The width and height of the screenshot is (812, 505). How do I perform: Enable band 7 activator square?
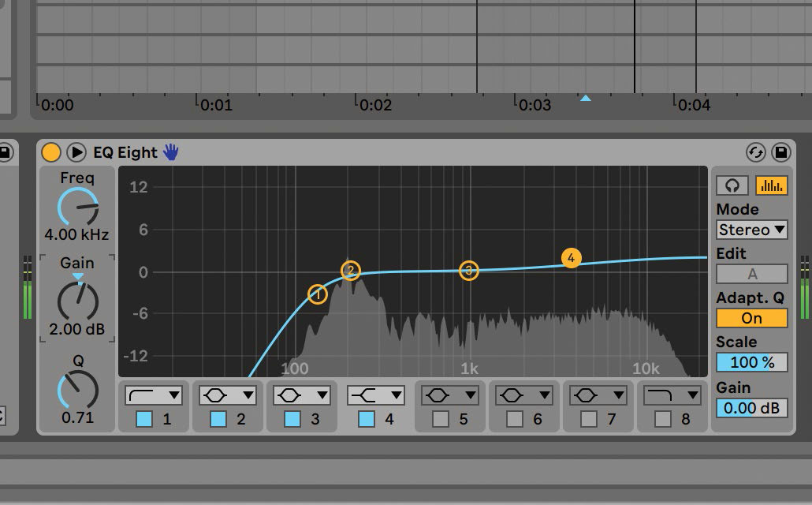tap(588, 419)
